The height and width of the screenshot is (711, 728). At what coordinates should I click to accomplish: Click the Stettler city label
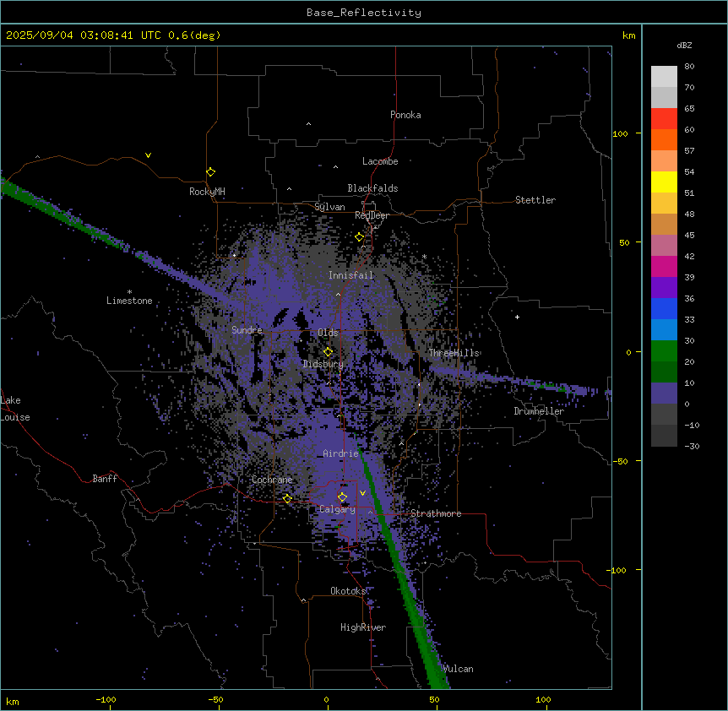(x=535, y=200)
